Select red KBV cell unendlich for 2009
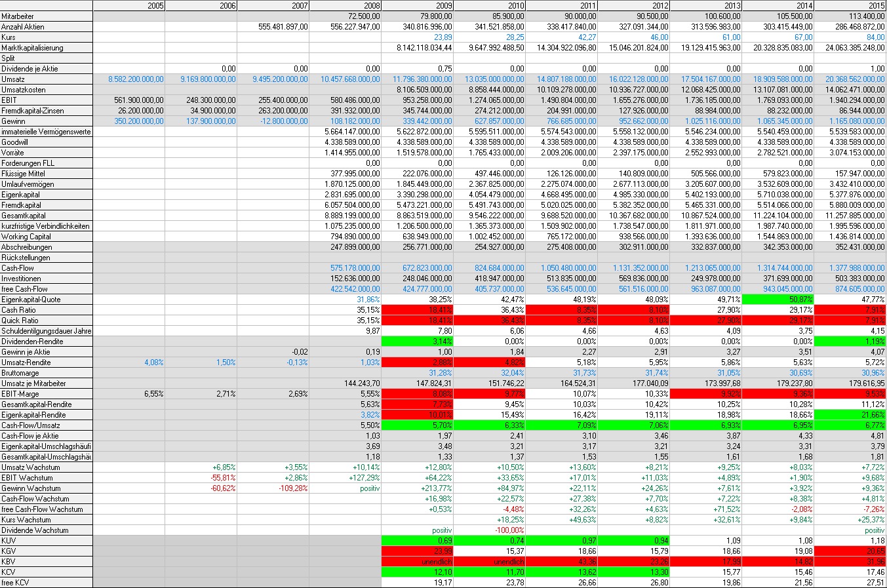The width and height of the screenshot is (887, 588). pyautogui.click(x=418, y=561)
